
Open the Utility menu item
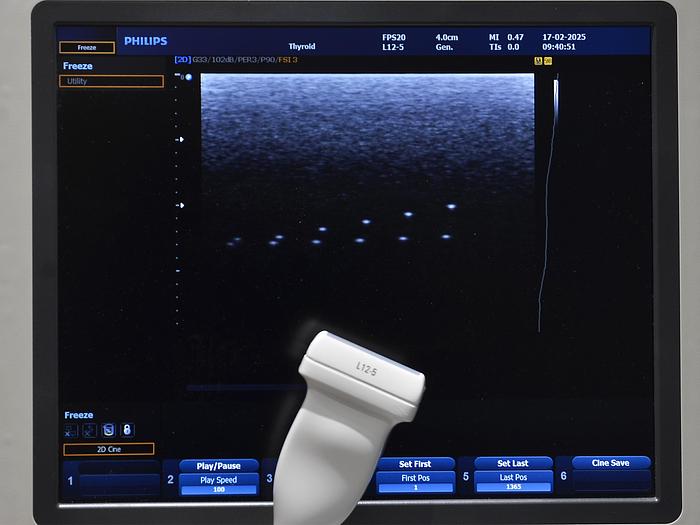[x=111, y=81]
